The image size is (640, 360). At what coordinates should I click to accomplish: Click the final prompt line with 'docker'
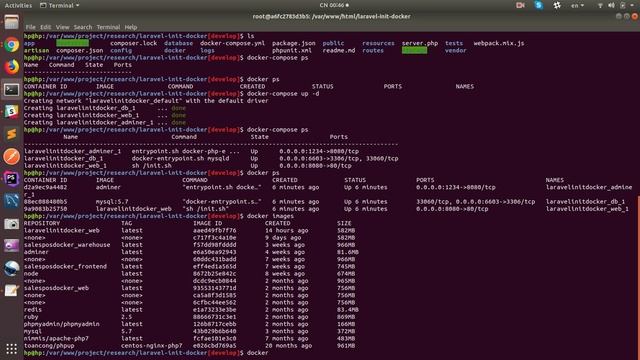pos(146,353)
